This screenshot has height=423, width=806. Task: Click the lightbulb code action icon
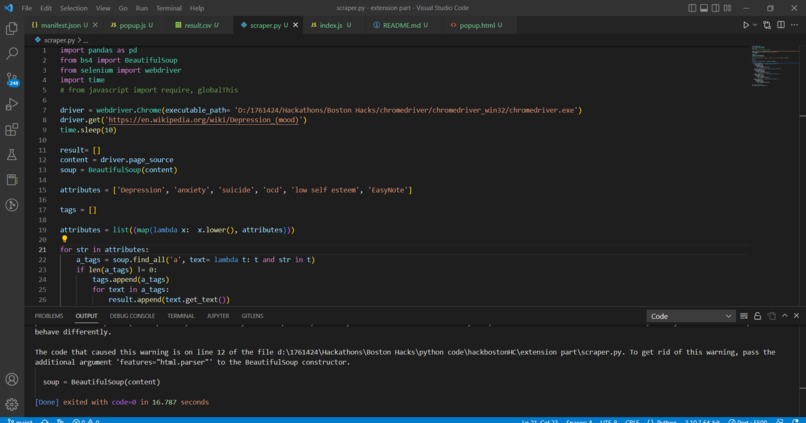(64, 239)
